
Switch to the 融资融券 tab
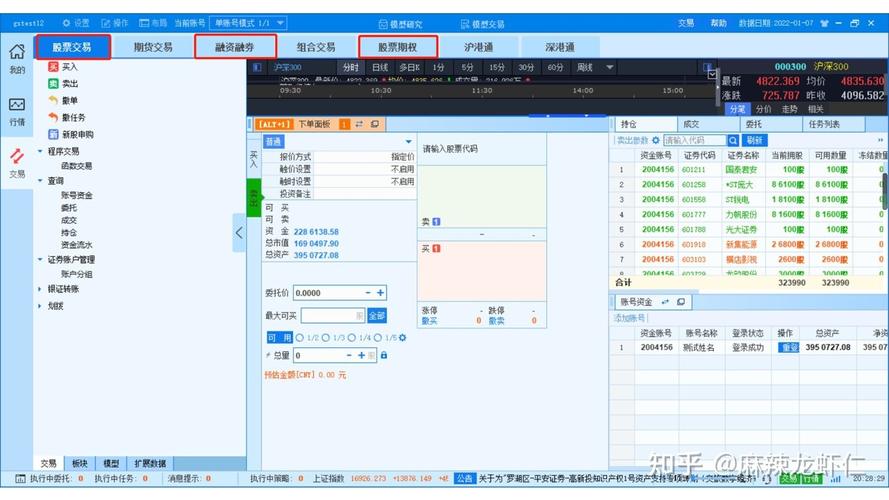[x=235, y=46]
